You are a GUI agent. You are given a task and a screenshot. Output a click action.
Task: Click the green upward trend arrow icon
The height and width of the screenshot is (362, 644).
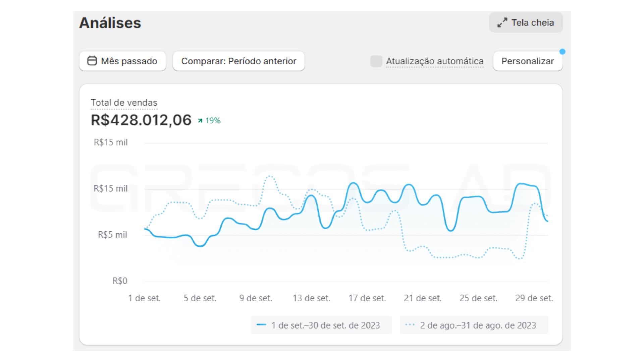(200, 121)
